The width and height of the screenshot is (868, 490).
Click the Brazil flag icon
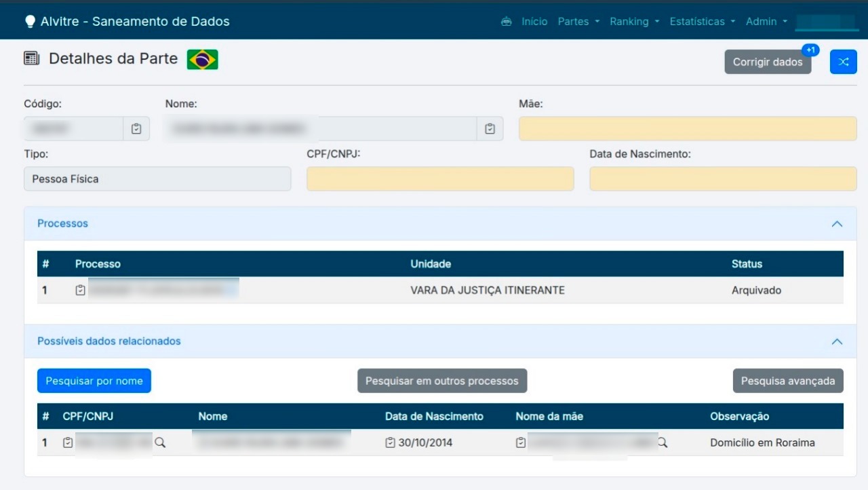click(203, 60)
